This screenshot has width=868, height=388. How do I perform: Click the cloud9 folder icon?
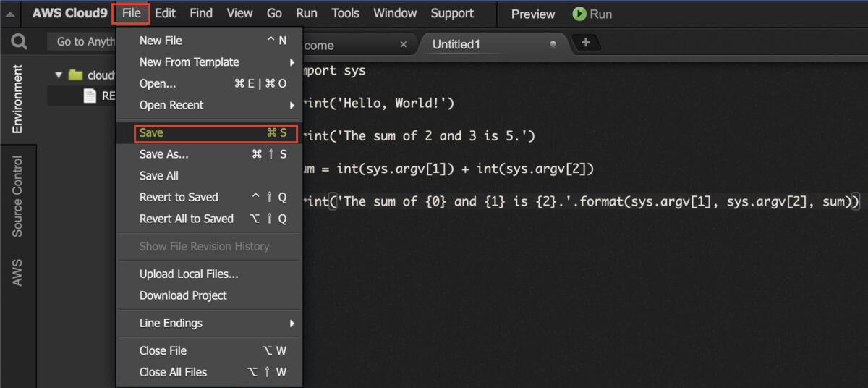(76, 75)
